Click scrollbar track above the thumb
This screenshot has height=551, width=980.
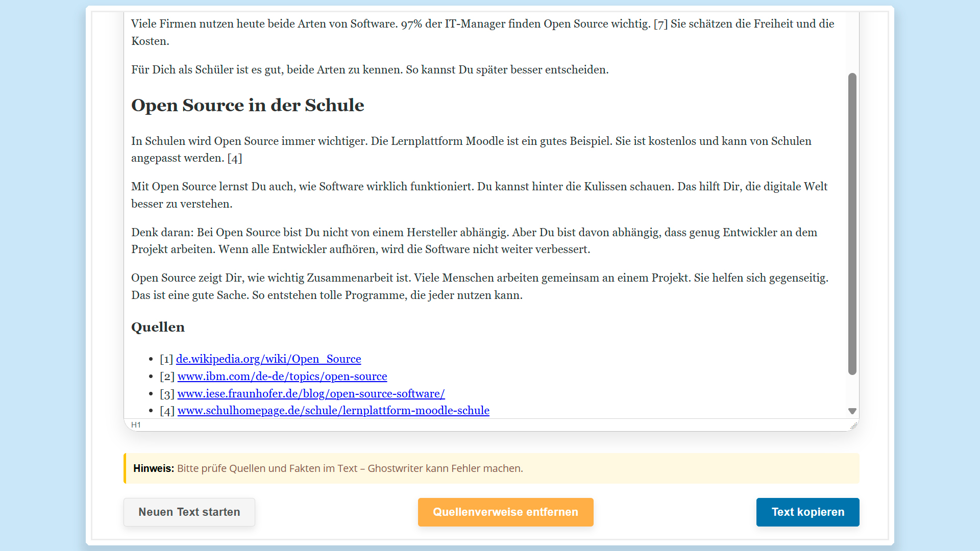tap(852, 43)
